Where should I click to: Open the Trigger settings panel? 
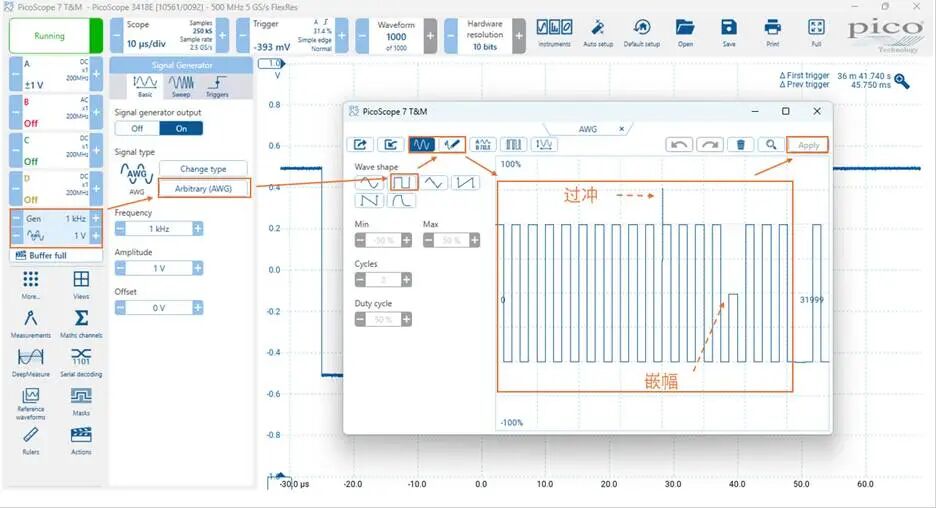pos(292,36)
